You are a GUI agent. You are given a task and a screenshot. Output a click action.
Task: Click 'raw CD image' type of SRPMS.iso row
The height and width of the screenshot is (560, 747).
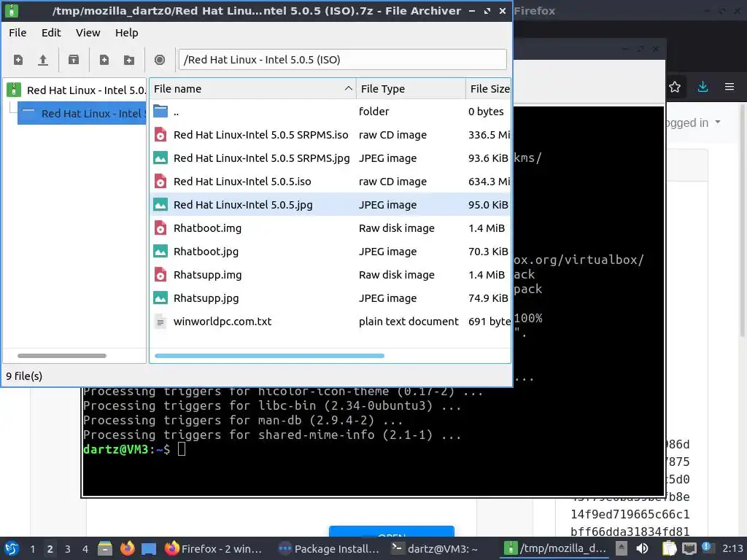tap(392, 135)
